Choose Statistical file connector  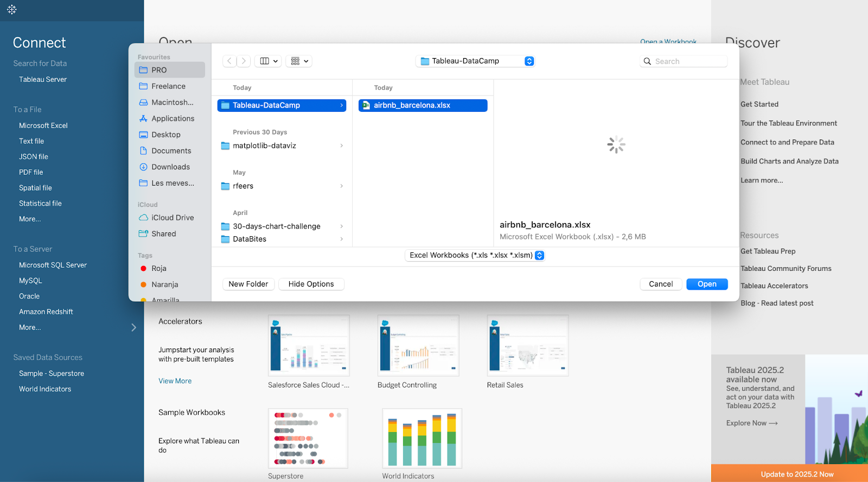tap(40, 204)
